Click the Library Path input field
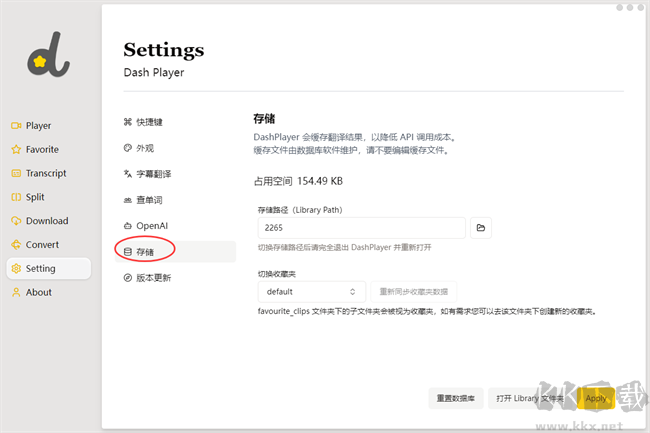The height and width of the screenshot is (433, 650). 361,228
